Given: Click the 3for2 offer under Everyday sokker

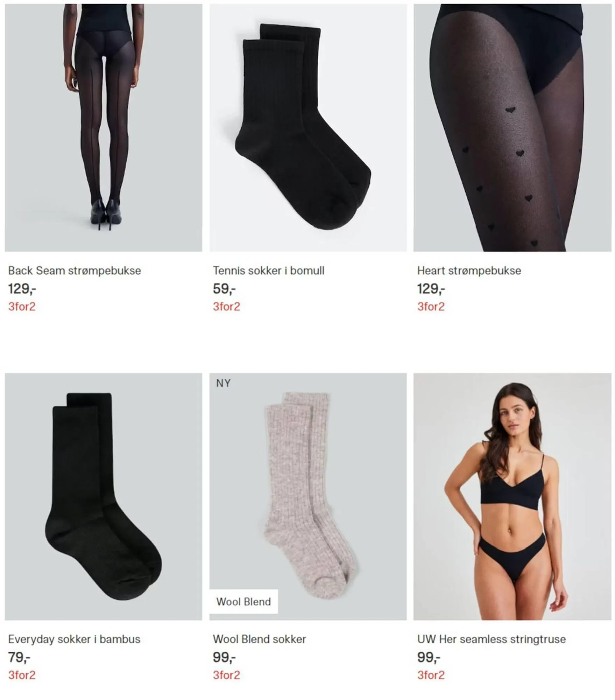Looking at the screenshot, I should [x=22, y=675].
